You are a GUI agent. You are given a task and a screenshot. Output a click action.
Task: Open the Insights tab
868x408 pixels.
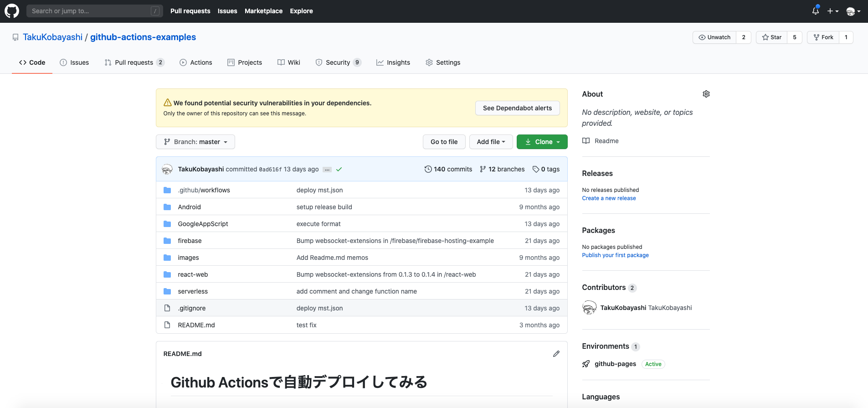click(393, 62)
